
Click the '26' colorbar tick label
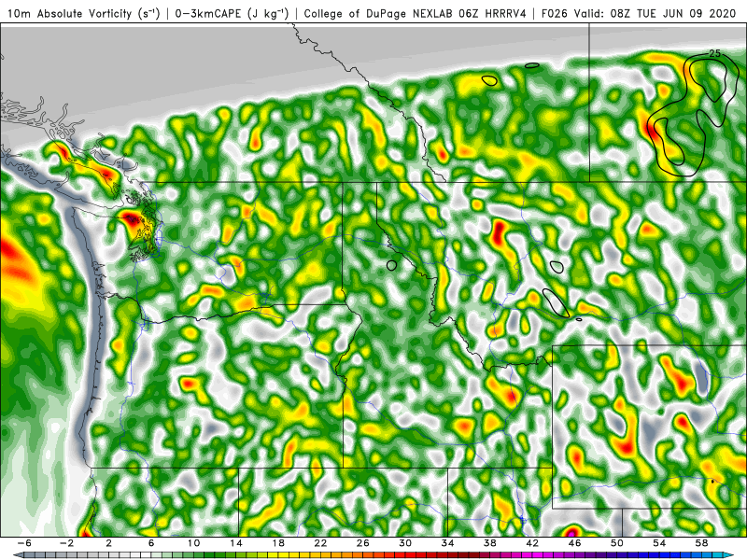click(363, 543)
